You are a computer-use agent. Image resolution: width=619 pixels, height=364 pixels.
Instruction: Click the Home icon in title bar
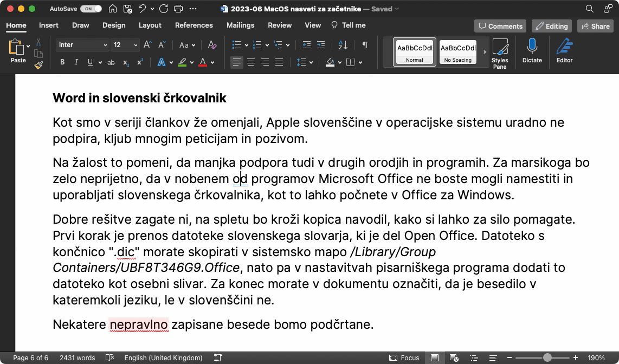[113, 9]
